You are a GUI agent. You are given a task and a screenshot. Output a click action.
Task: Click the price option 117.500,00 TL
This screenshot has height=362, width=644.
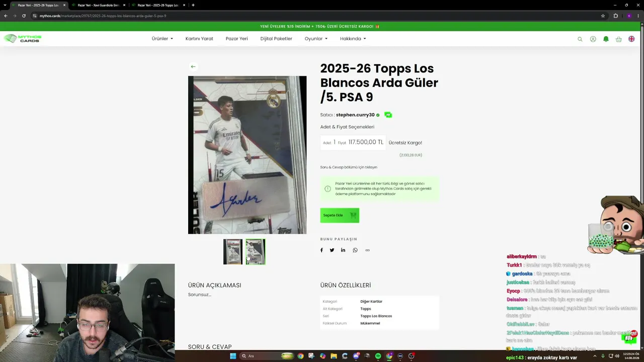tap(353, 142)
